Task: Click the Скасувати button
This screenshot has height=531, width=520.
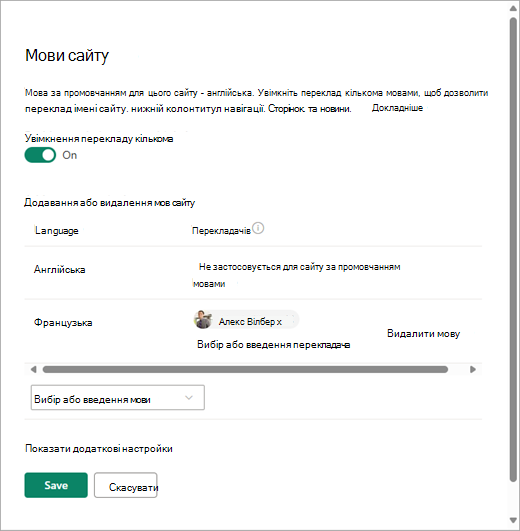Action: (x=126, y=485)
